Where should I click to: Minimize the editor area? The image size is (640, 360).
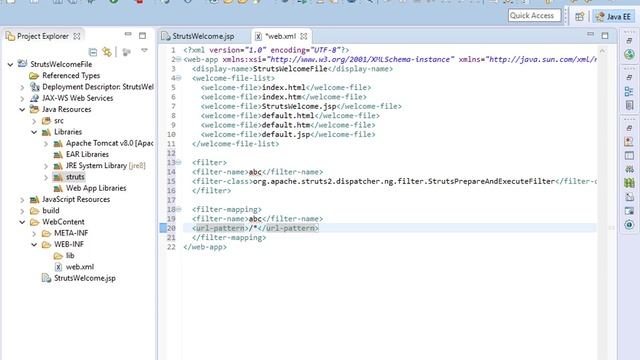click(x=591, y=34)
